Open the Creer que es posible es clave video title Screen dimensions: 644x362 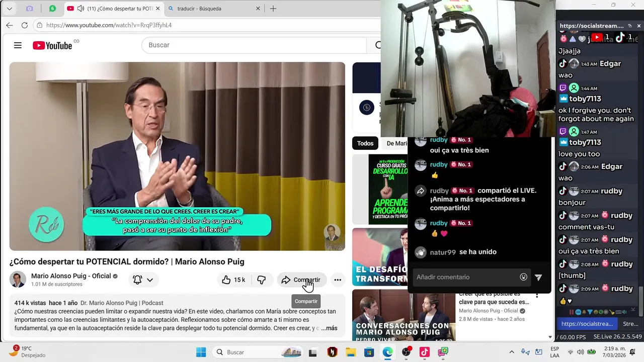coord(494,298)
